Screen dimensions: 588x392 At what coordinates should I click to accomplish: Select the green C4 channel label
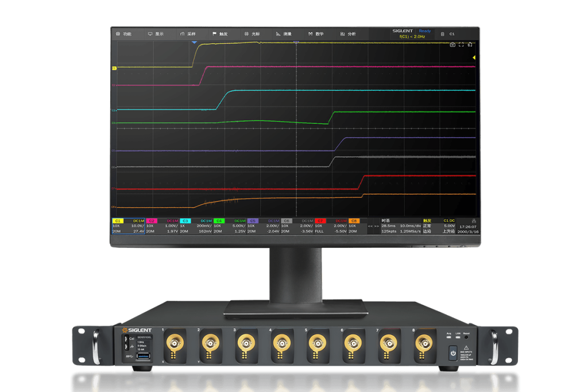219,220
